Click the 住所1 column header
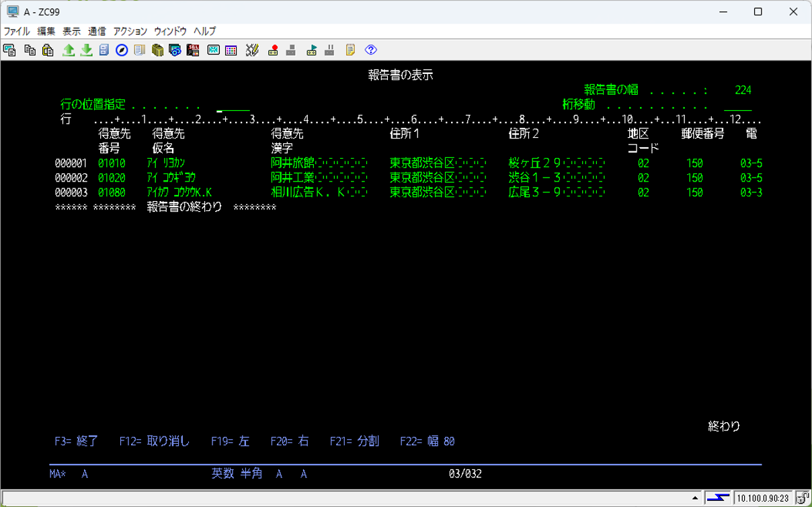 [x=405, y=134]
